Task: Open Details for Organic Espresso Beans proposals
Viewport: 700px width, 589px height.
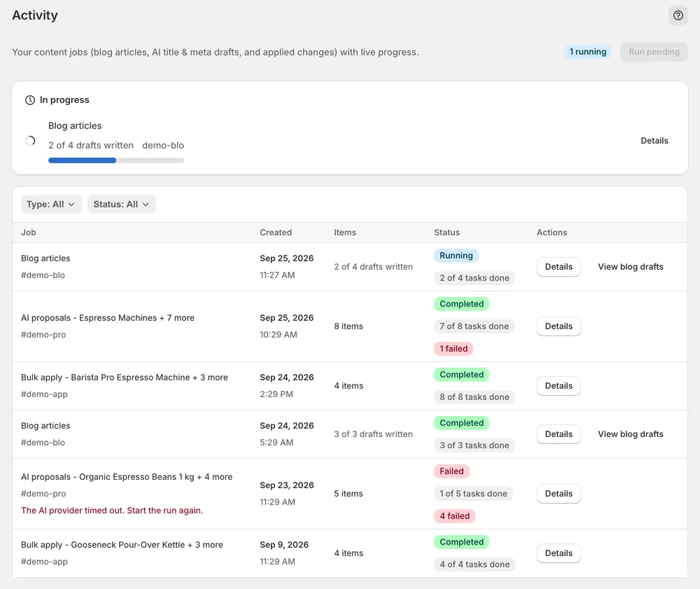Action: [x=559, y=494]
